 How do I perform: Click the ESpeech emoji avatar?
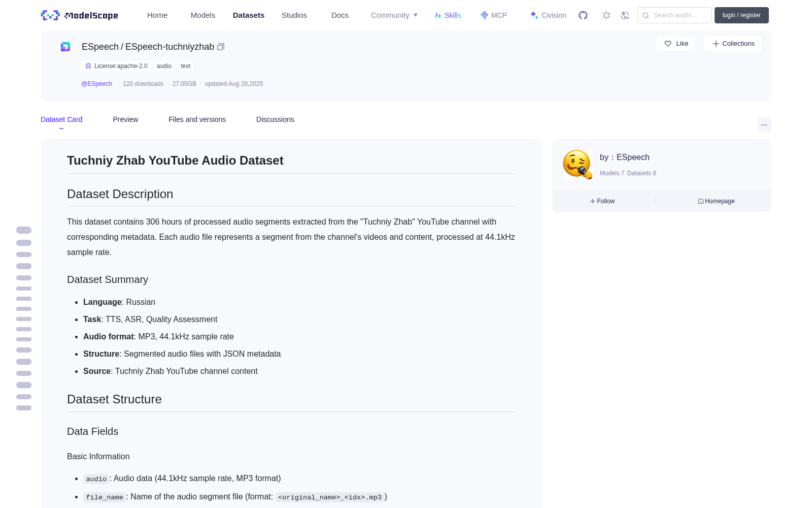pos(578,164)
